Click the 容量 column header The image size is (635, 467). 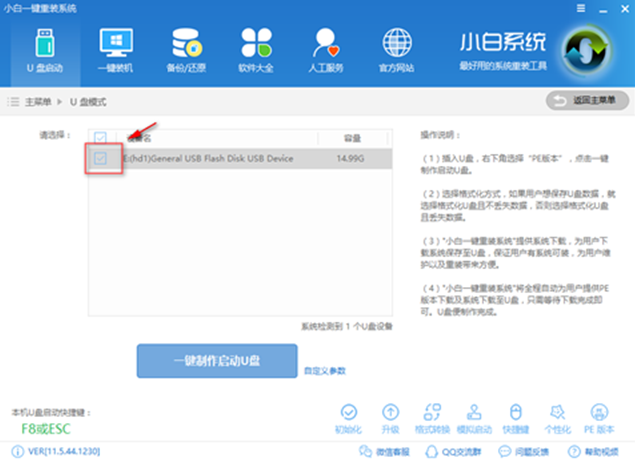click(352, 139)
